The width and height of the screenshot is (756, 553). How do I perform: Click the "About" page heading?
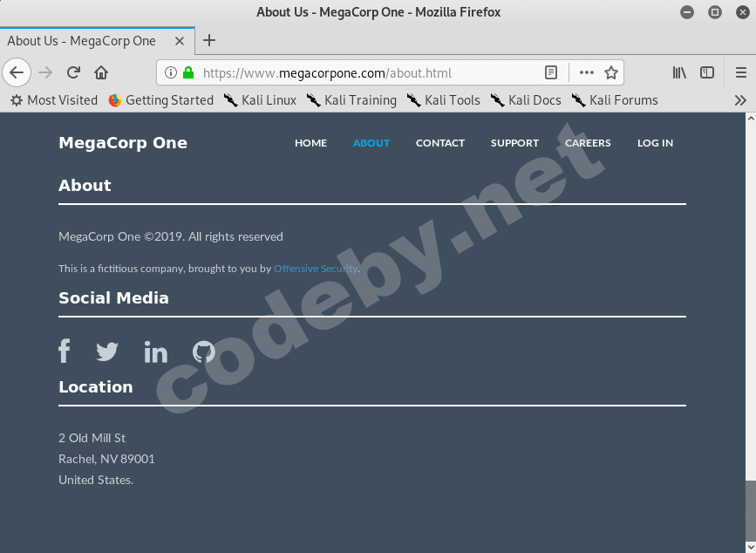point(85,186)
